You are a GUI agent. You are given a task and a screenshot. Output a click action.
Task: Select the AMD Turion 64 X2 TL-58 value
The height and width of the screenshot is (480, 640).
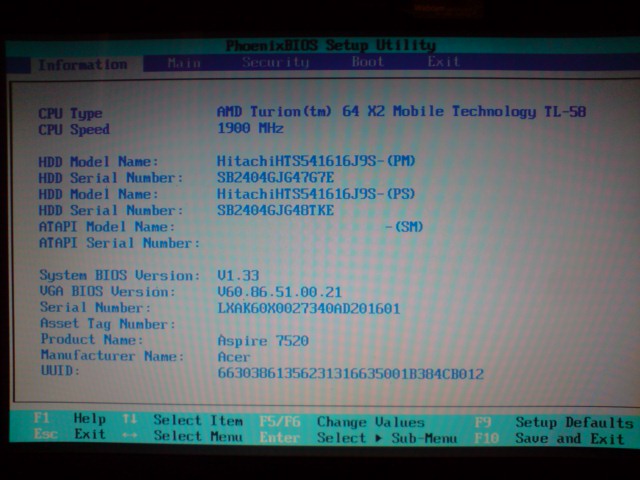coord(402,111)
